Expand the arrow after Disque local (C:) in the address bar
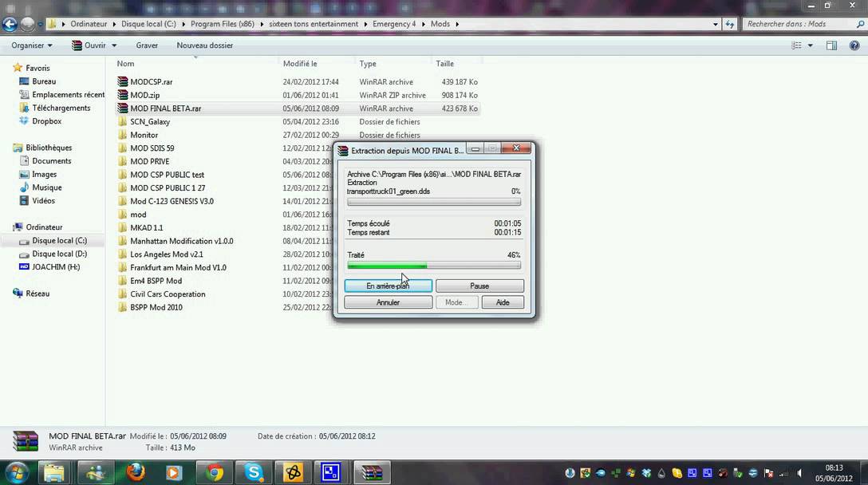This screenshot has width=868, height=485. [183, 24]
